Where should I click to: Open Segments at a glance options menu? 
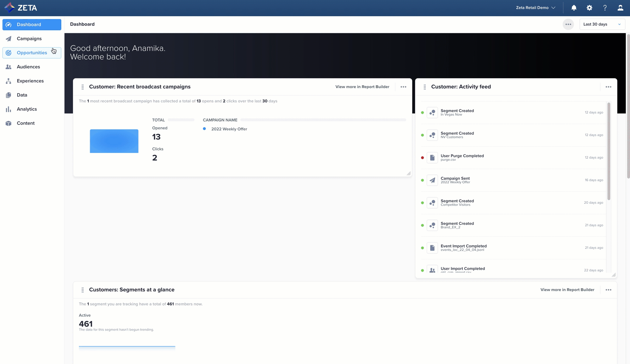click(x=609, y=290)
